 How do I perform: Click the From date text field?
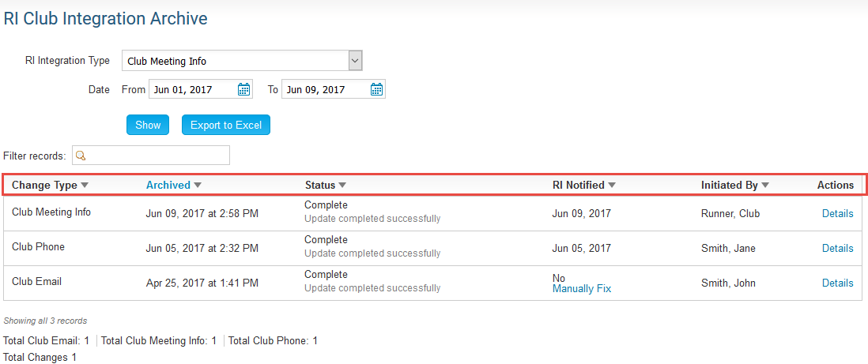click(192, 89)
